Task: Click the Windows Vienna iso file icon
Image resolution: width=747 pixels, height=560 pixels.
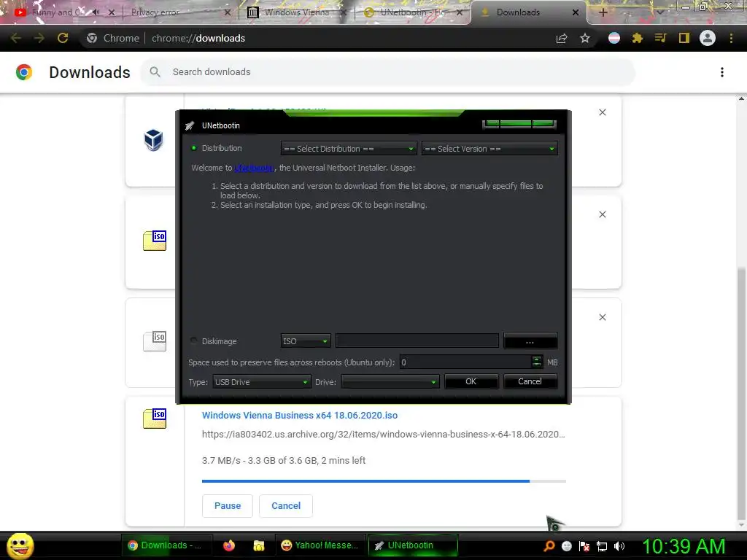Action: pos(155,419)
